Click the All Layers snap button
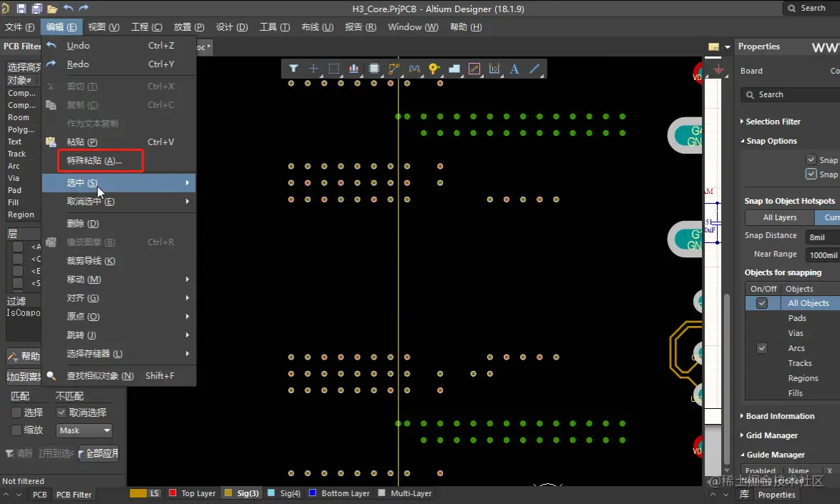Viewport: 840px width, 504px height. coord(779,217)
